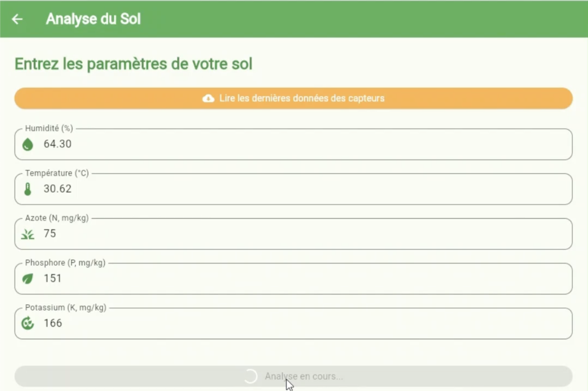Click the 'Potassium (K, mg/kg)' field label
Screen dimensions: 588x391
coord(66,308)
